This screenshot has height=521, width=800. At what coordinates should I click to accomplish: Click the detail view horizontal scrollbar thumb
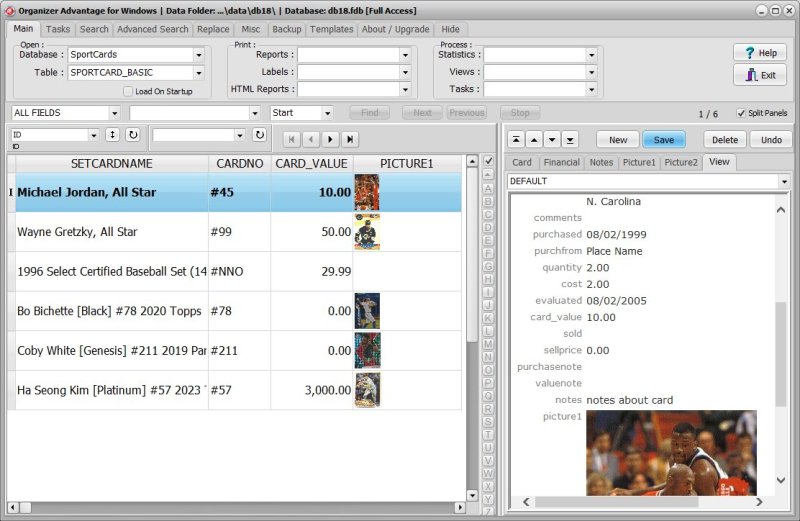tap(616, 502)
